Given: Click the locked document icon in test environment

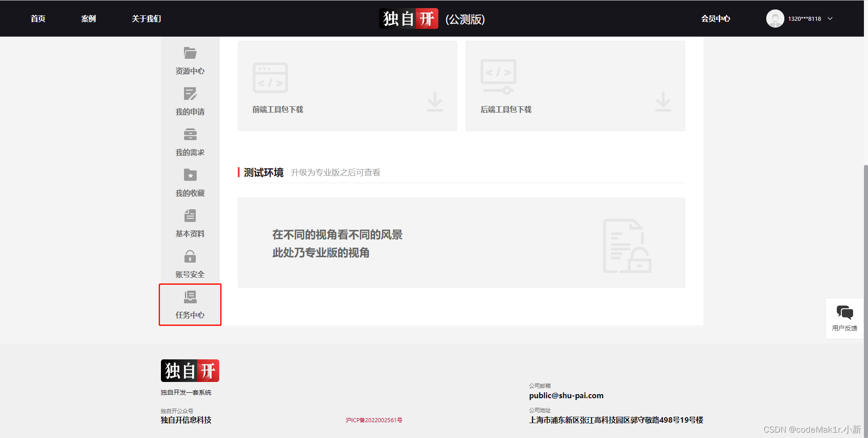Looking at the screenshot, I should point(627,246).
